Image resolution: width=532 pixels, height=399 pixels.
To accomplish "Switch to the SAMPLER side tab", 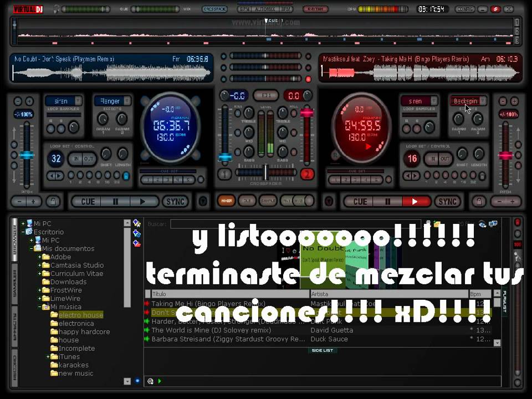I will pos(14,283).
